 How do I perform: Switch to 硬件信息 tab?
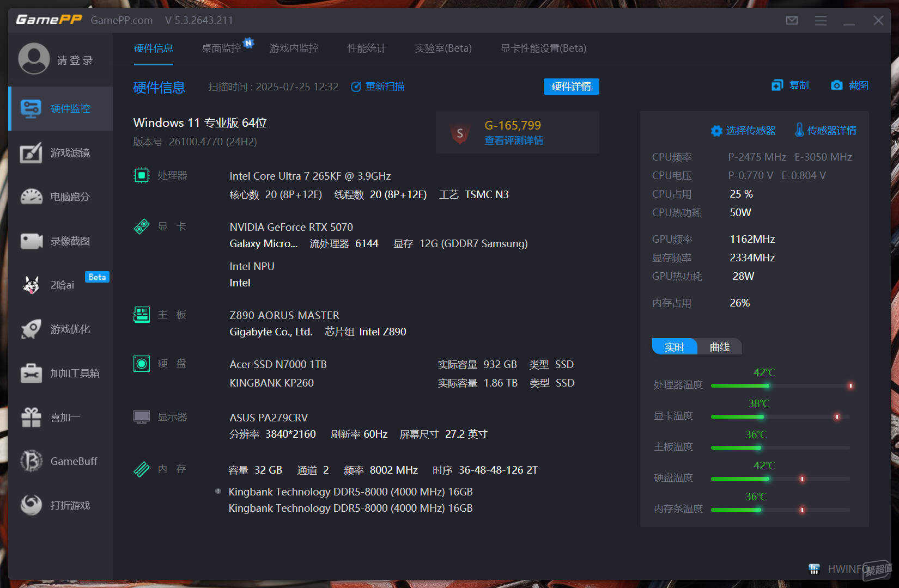point(154,48)
